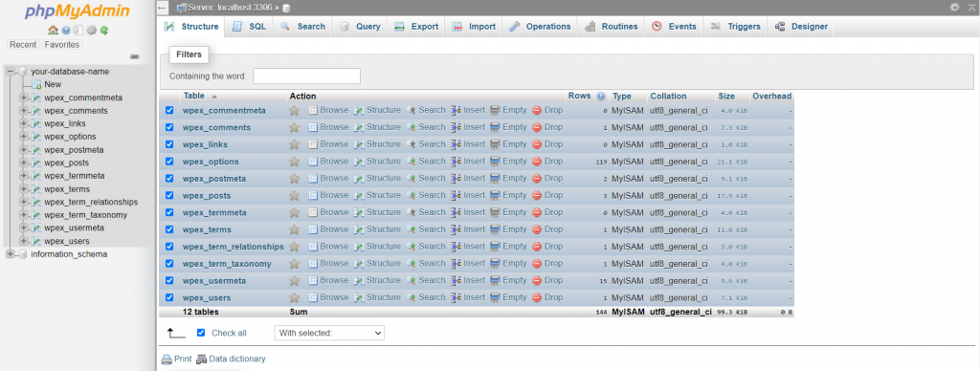Favorite star for wpex_users table
The height and width of the screenshot is (371, 980).
[x=295, y=298]
